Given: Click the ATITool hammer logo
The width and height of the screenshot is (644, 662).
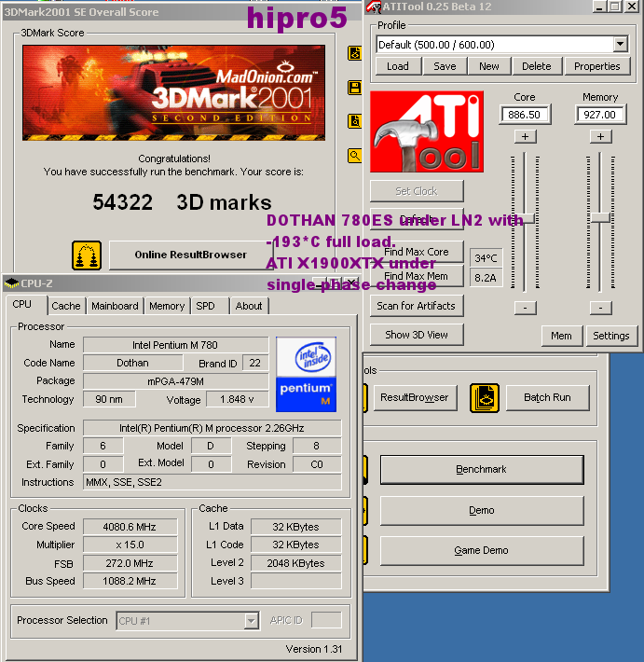Looking at the screenshot, I should (427, 131).
